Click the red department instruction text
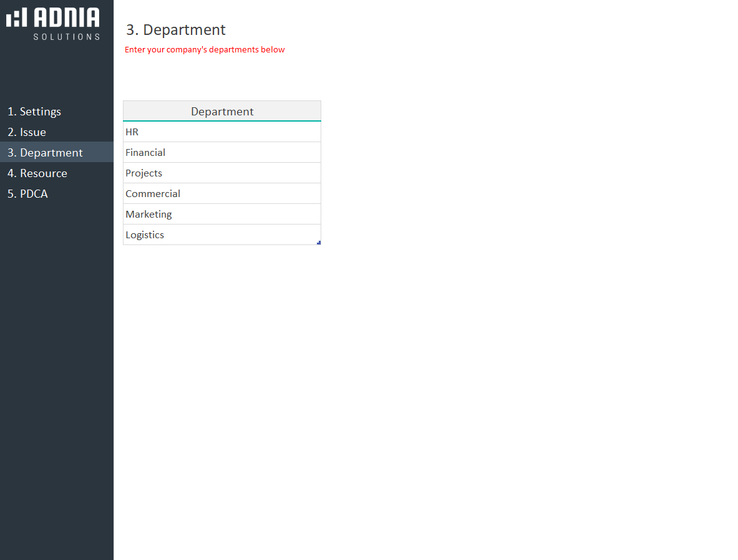The height and width of the screenshot is (560, 738). 205,50
